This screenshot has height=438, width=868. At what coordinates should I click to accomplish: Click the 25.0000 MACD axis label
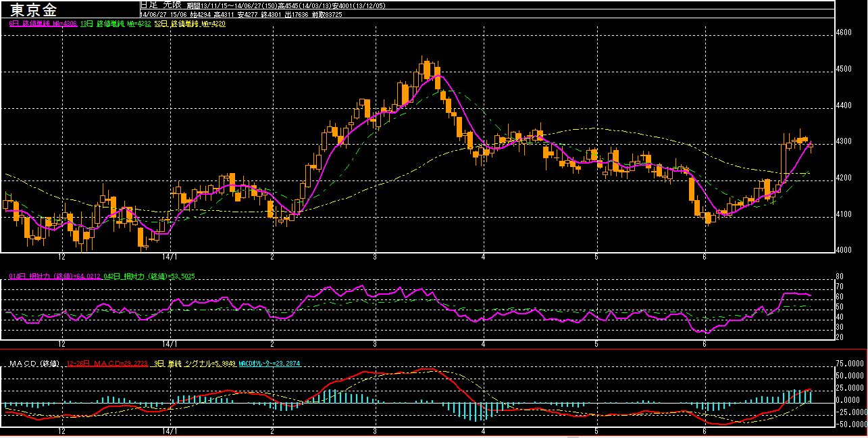pos(851,387)
